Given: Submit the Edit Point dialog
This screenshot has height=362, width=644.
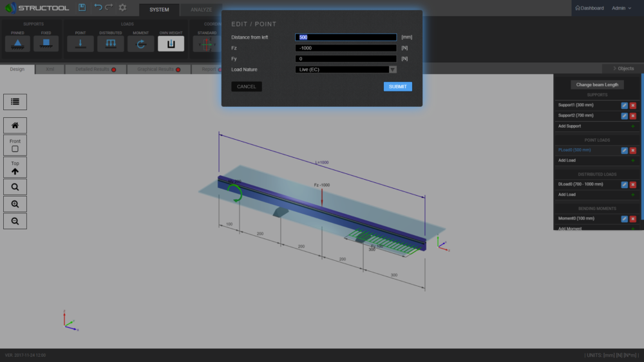Looking at the screenshot, I should [397, 86].
